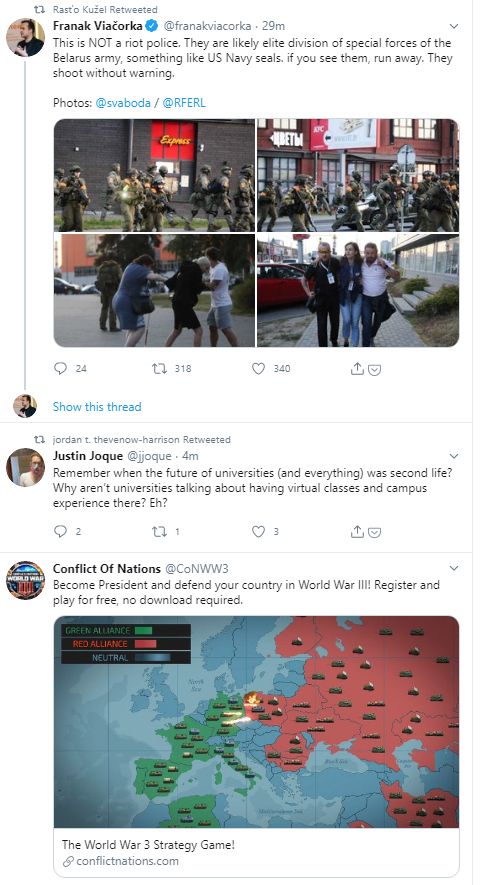
Task: Retweet Justin Joque's second life tweet
Action: click(x=159, y=531)
